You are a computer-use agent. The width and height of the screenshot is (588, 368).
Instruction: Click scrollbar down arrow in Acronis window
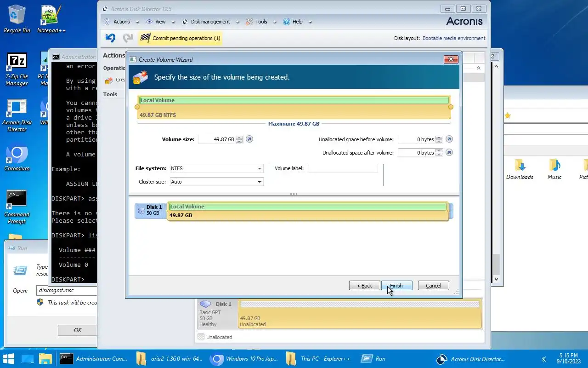[496, 279]
